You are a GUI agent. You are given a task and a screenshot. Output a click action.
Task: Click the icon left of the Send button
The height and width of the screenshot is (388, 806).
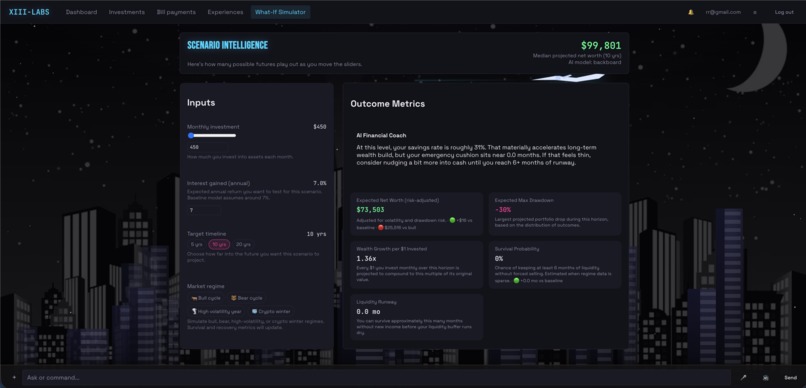(x=765, y=378)
